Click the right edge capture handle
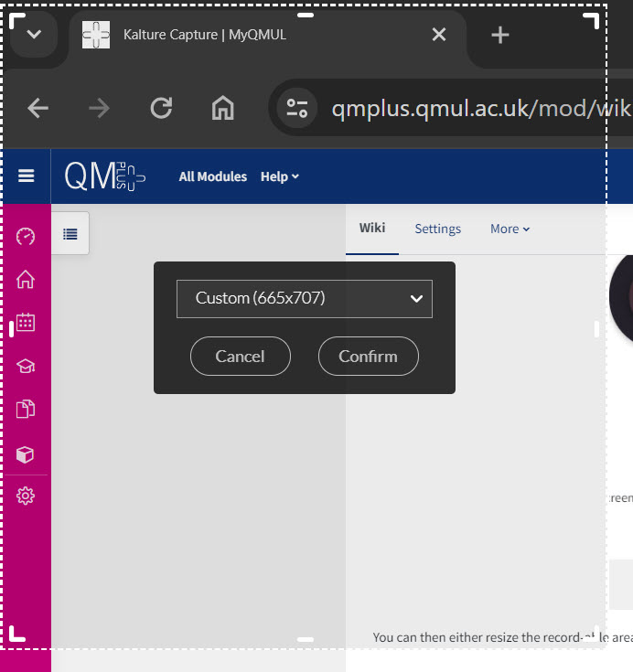Screen dimensions: 633x672 click(x=596, y=329)
